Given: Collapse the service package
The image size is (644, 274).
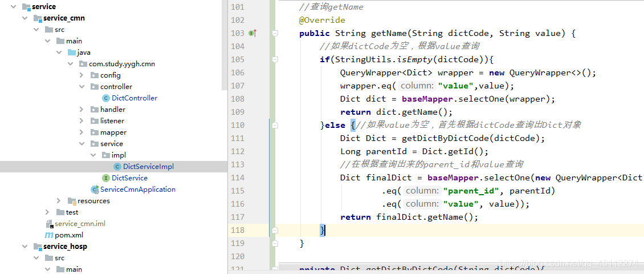Looking at the screenshot, I should click(81, 144).
